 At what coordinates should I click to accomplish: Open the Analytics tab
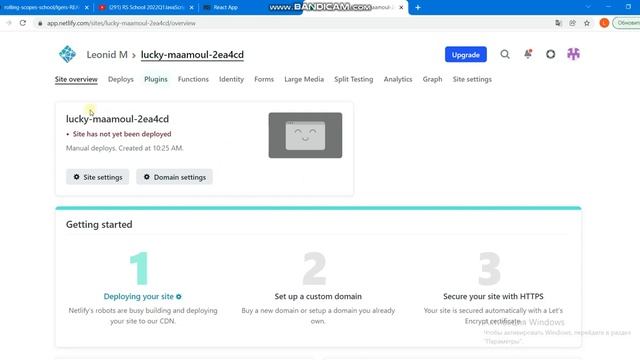click(x=398, y=79)
